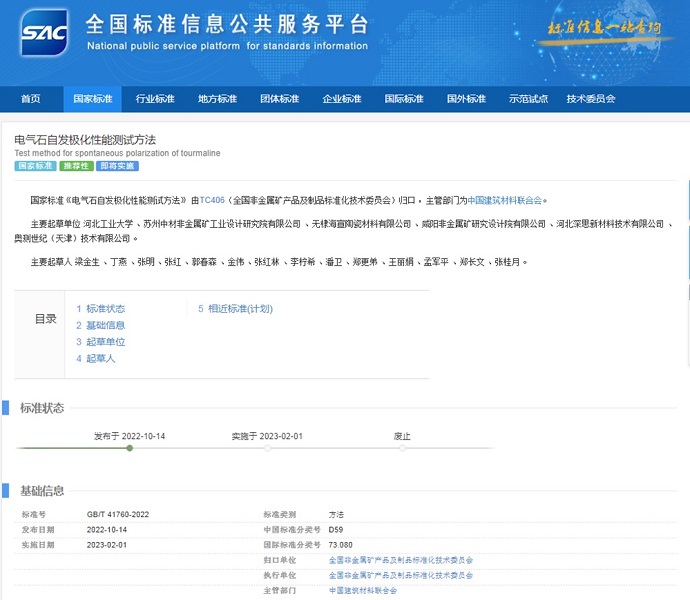Image resolution: width=690 pixels, height=600 pixels.
Task: Click the site title 全国标准信息公共服务平台
Action: click(227, 24)
